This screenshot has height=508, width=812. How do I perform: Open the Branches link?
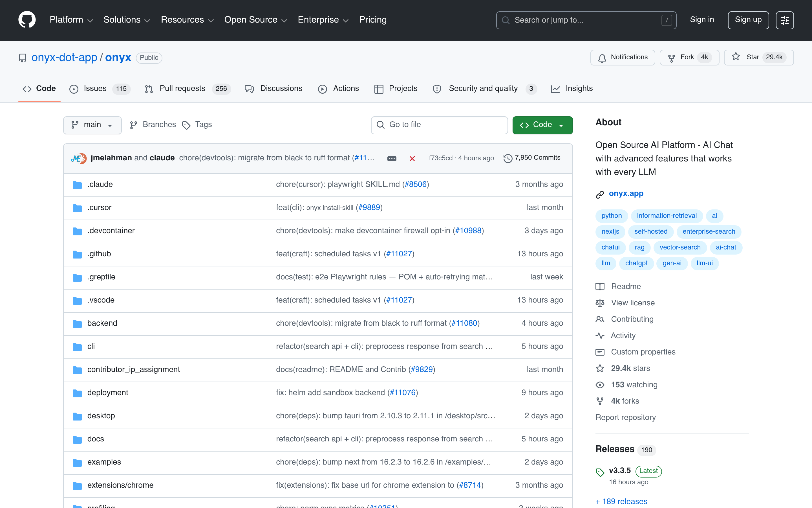tap(153, 125)
